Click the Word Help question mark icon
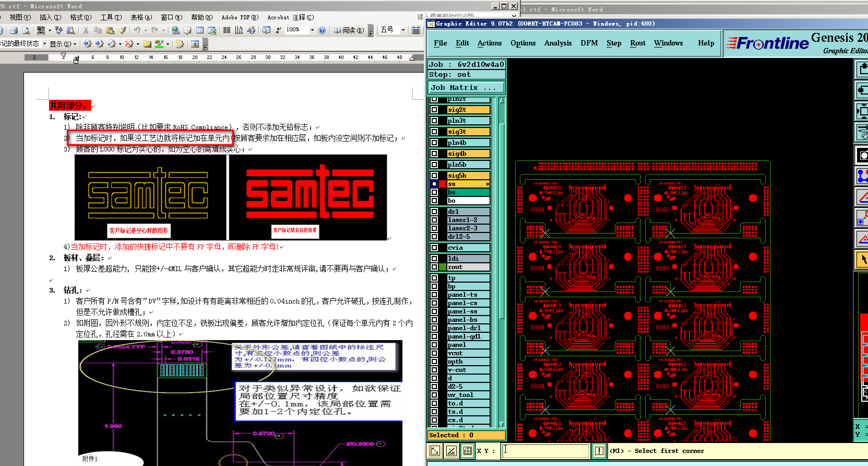The width and height of the screenshot is (868, 466). point(322,30)
